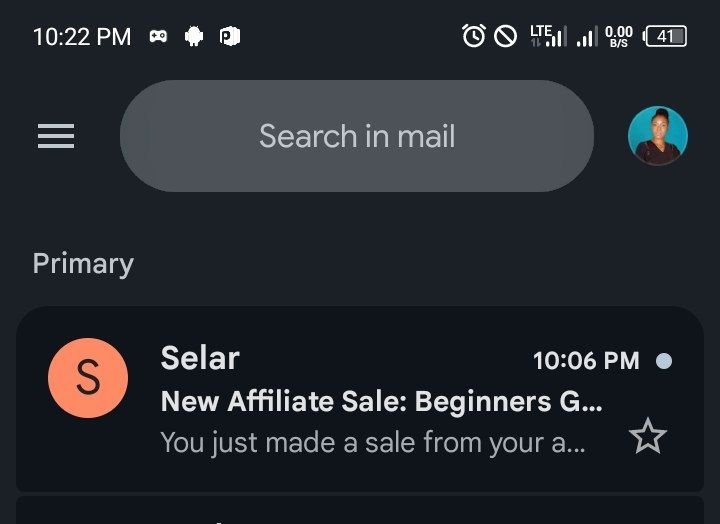Image resolution: width=720 pixels, height=524 pixels.
Task: Tap the orange S sender avatar
Action: tap(88, 378)
